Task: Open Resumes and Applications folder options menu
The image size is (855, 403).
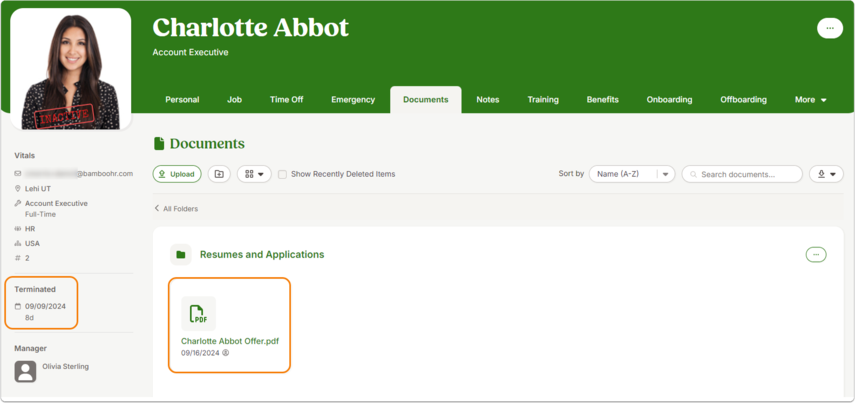Action: (816, 254)
